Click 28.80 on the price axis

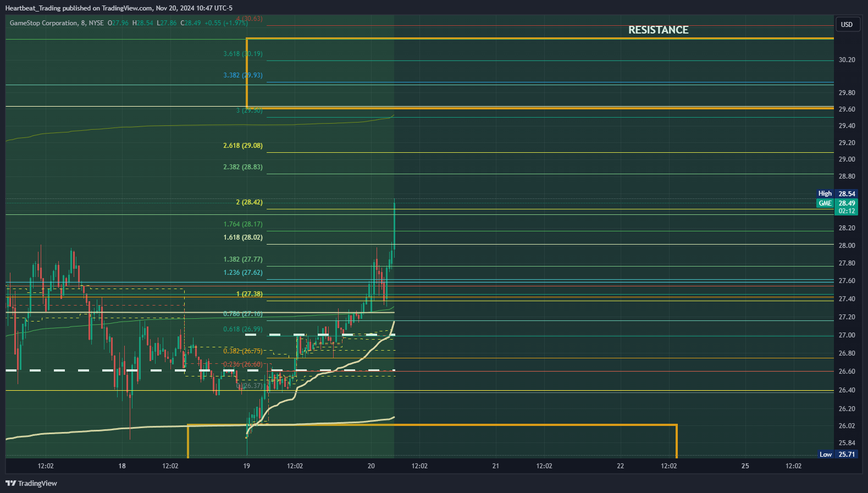847,176
